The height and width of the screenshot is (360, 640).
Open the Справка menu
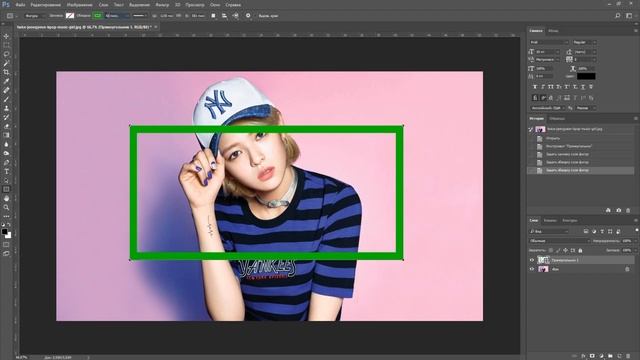point(233,5)
